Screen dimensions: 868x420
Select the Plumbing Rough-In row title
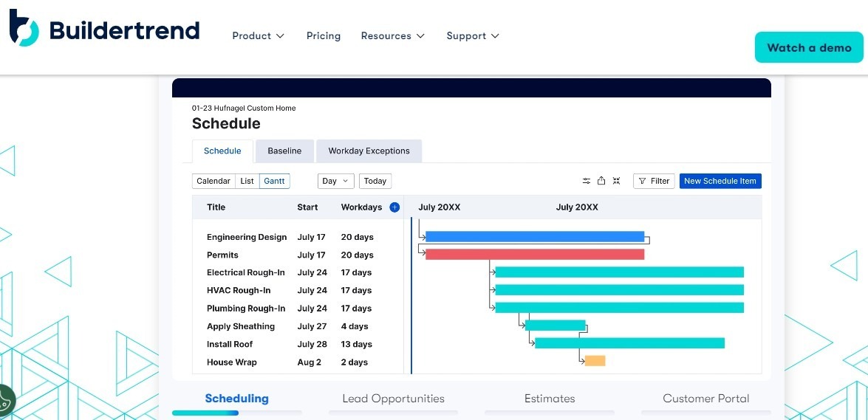[246, 309]
